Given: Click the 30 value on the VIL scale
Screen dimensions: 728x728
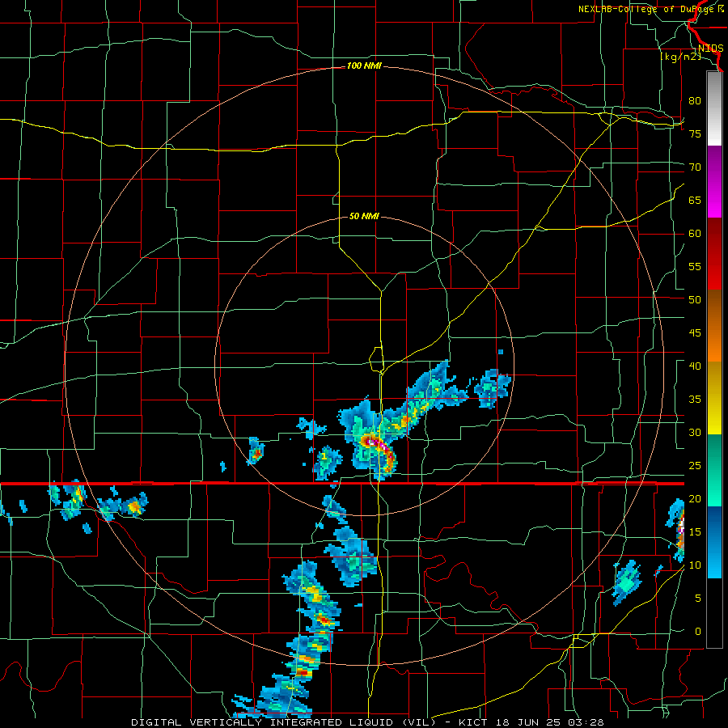Looking at the screenshot, I should (x=695, y=432).
